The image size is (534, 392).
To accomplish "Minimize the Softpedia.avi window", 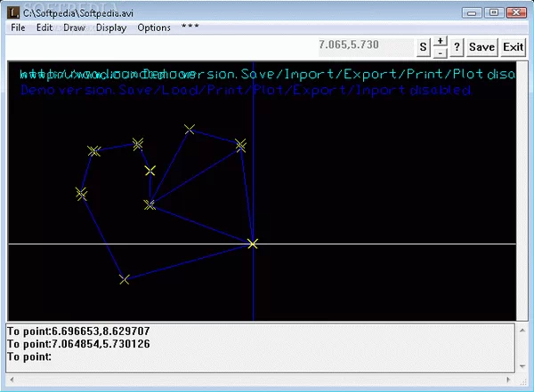I will 472,13.
